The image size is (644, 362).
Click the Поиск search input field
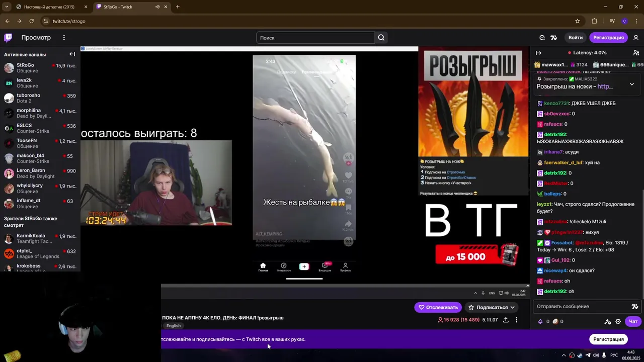pyautogui.click(x=315, y=38)
